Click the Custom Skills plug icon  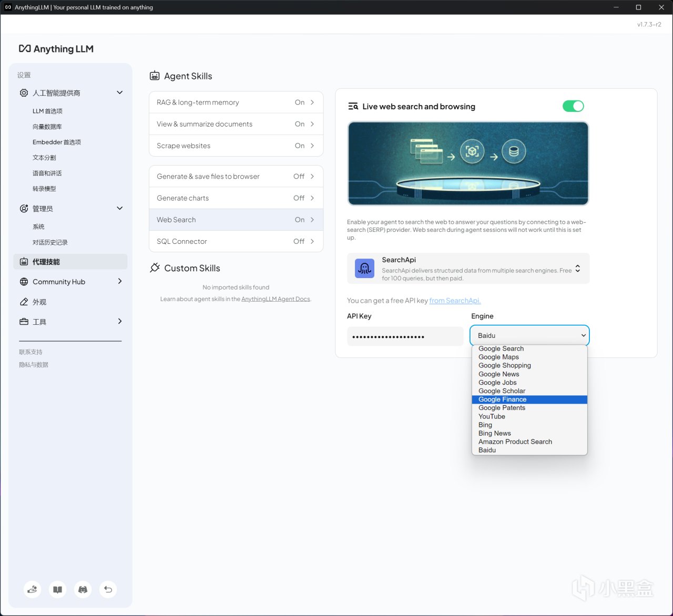[155, 268]
